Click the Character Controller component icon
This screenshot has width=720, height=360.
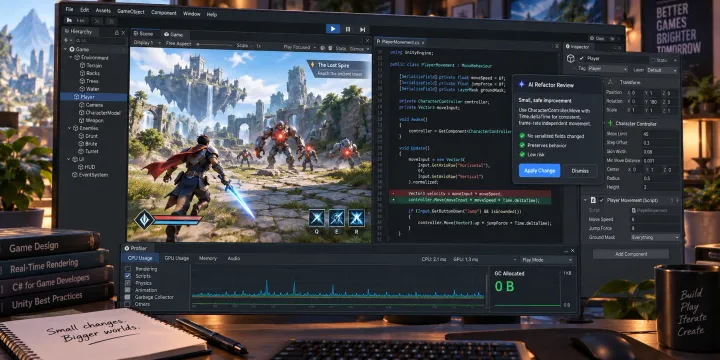(610, 124)
